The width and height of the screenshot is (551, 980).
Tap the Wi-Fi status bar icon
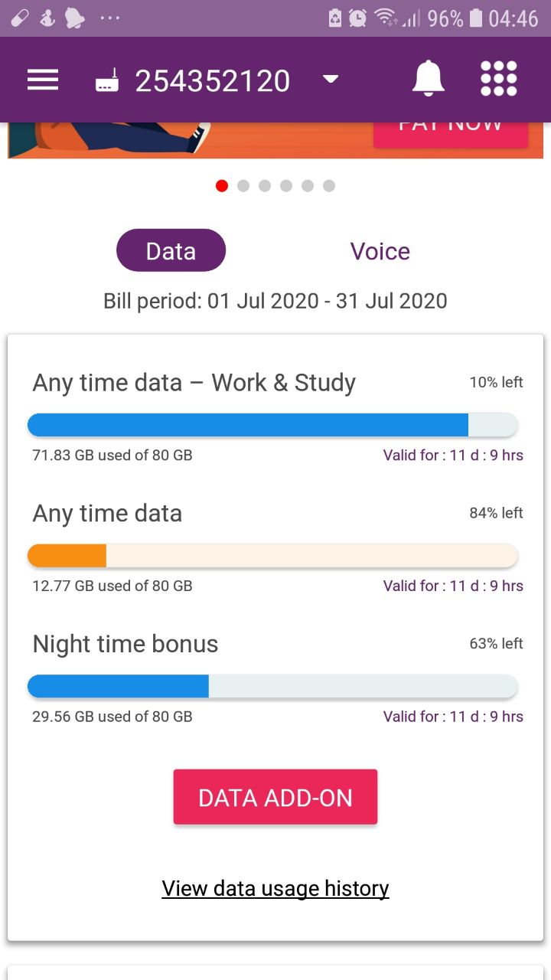385,18
